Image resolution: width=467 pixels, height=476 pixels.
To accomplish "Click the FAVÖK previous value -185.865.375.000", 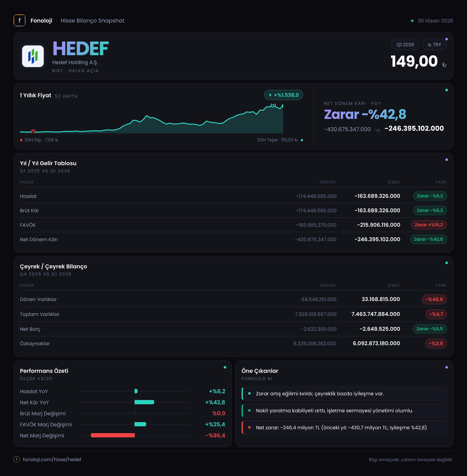I will (316, 225).
